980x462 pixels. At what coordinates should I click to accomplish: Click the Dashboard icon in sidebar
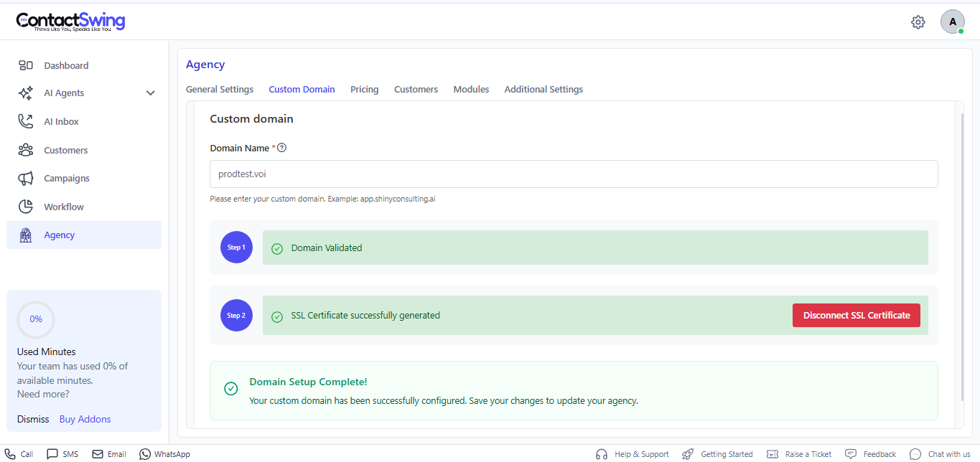tap(26, 65)
